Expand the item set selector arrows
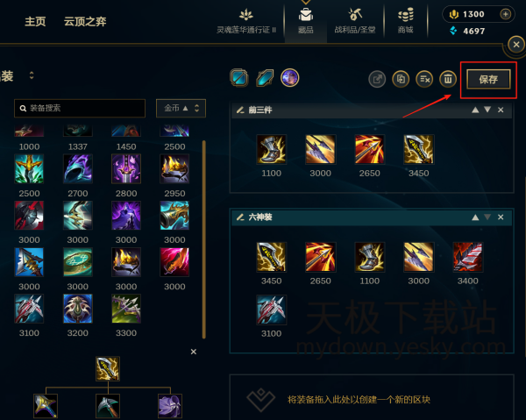526x420 pixels. [x=32, y=75]
